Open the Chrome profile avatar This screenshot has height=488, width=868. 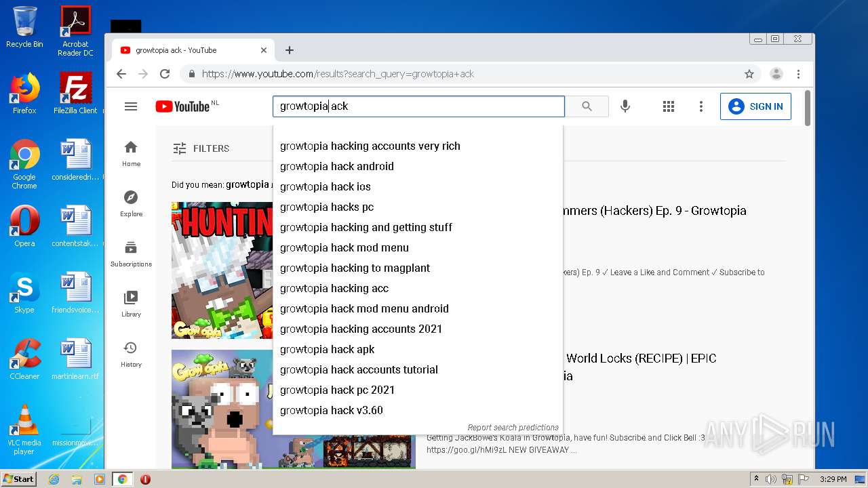(776, 74)
